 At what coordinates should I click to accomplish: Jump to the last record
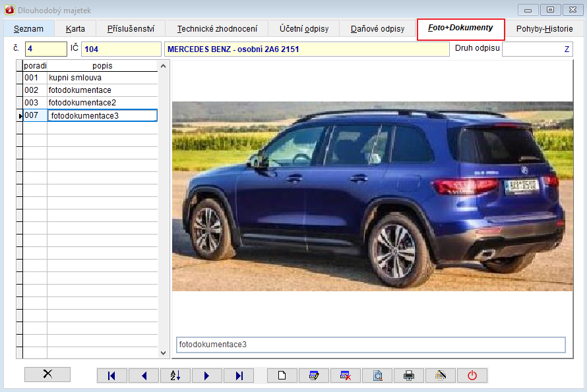239,376
